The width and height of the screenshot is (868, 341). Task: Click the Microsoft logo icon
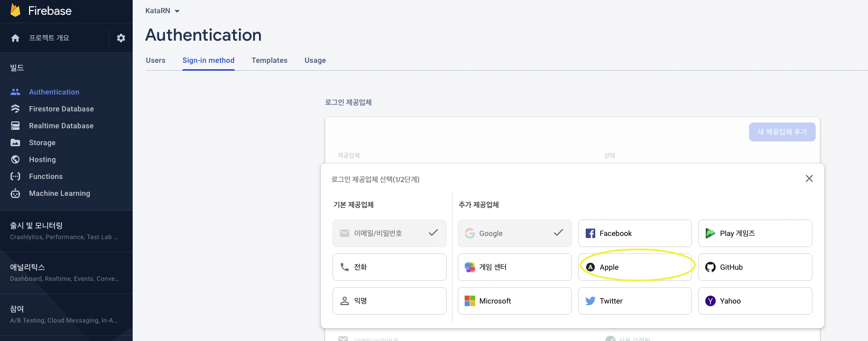(470, 301)
